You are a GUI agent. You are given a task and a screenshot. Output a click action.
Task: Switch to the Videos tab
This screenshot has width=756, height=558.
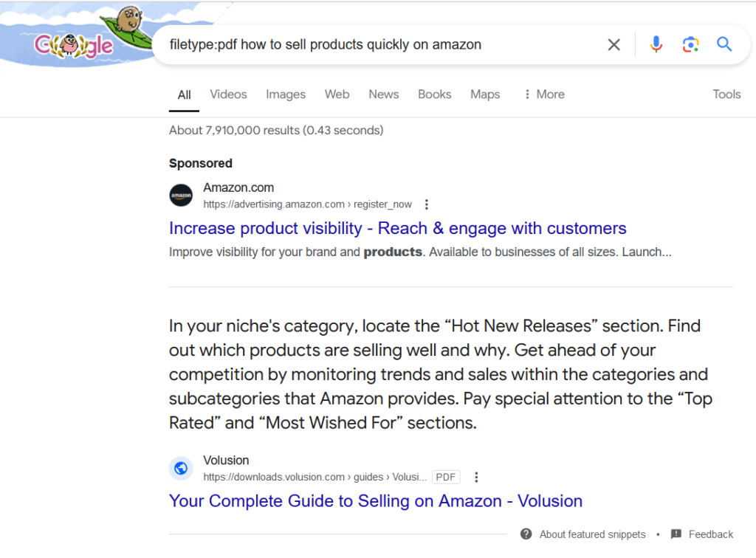pyautogui.click(x=228, y=94)
